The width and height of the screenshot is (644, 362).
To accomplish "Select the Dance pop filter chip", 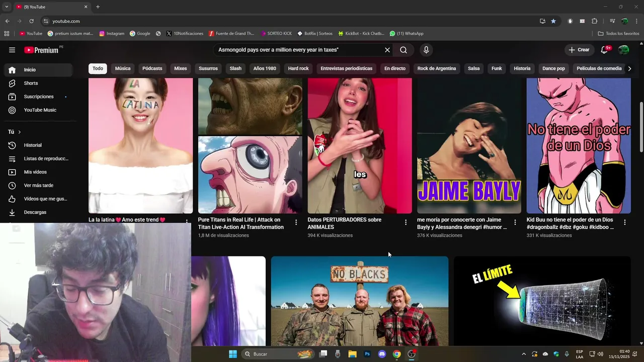I will pos(553,68).
